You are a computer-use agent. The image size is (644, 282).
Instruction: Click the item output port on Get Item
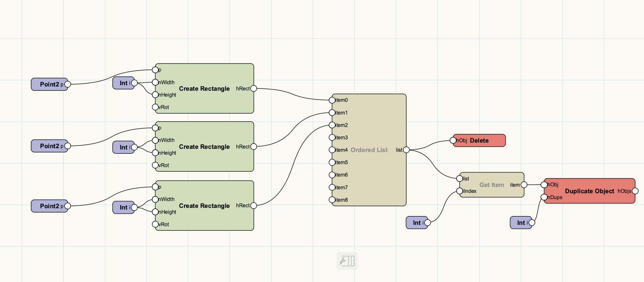click(524, 185)
